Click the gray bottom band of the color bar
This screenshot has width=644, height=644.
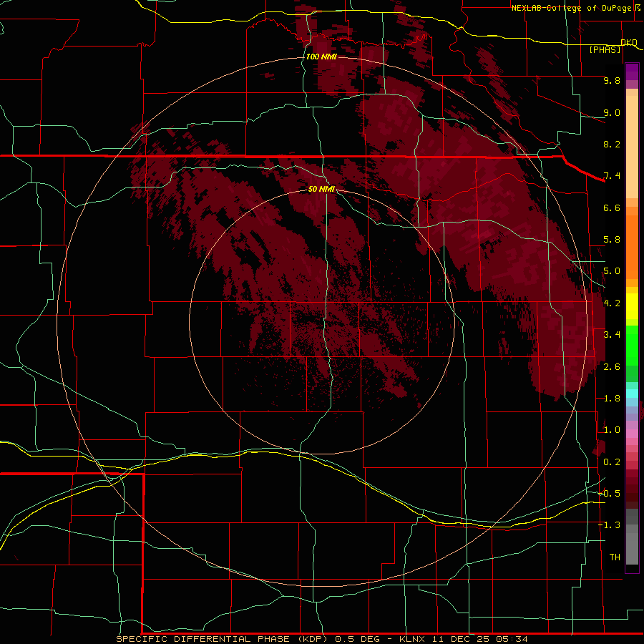632,546
